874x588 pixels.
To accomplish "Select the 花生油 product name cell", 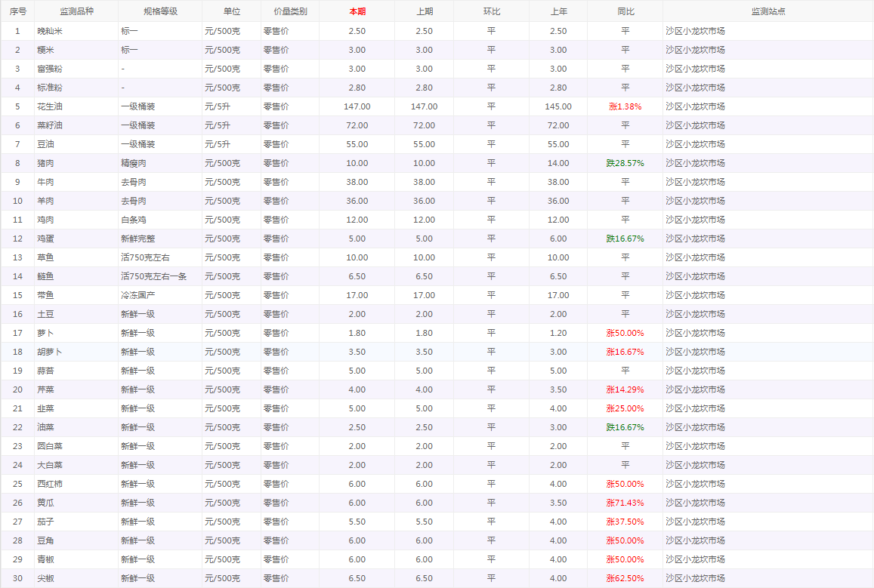I will tap(51, 106).
